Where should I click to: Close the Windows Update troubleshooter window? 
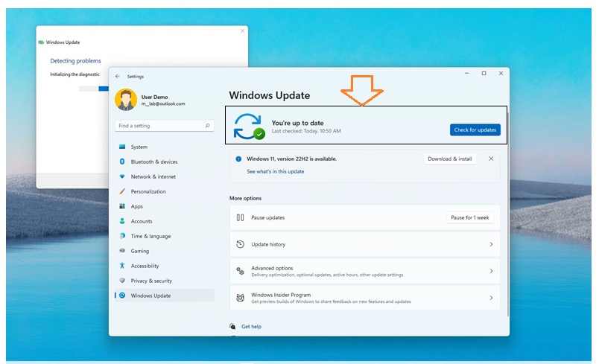click(242, 31)
